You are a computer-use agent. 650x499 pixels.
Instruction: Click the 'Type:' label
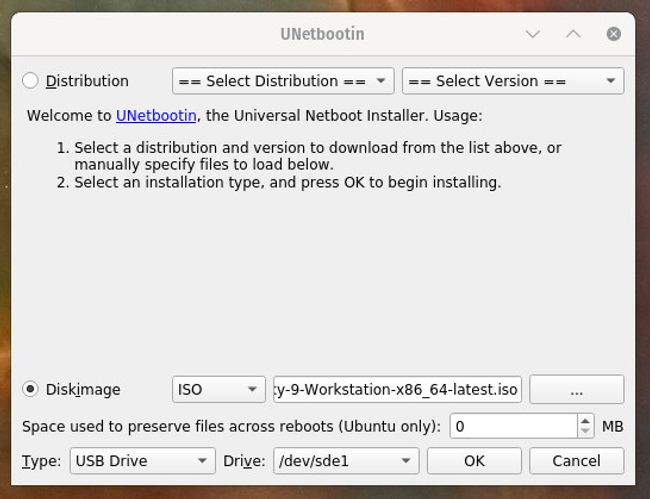41,461
